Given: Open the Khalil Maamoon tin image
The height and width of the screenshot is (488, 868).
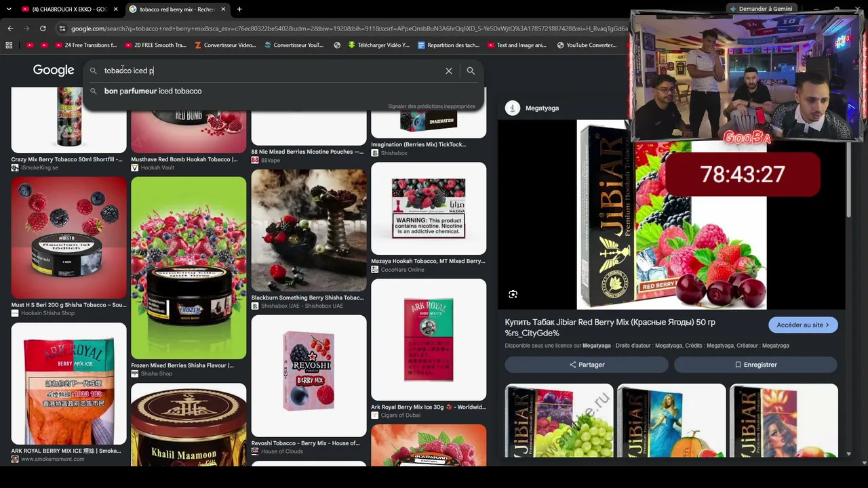Looking at the screenshot, I should tap(189, 425).
